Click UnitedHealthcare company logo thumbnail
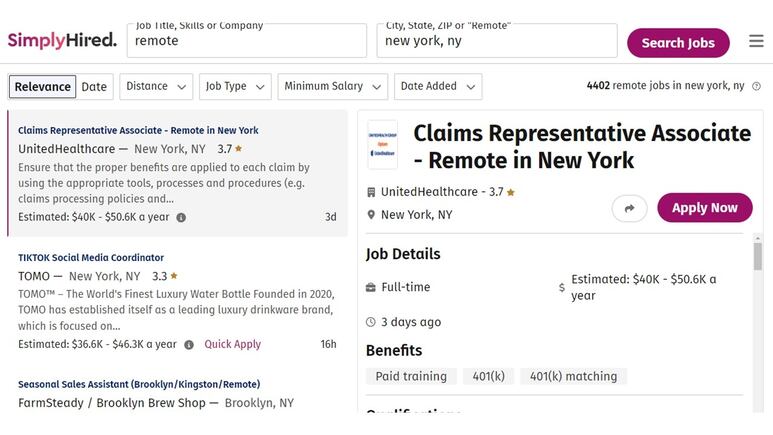This screenshot has height=435, width=773. click(383, 145)
